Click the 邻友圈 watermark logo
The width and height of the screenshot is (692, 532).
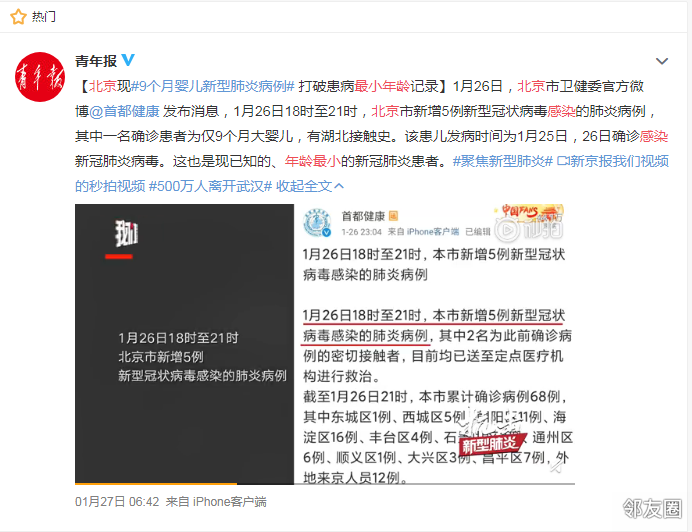pos(652,508)
